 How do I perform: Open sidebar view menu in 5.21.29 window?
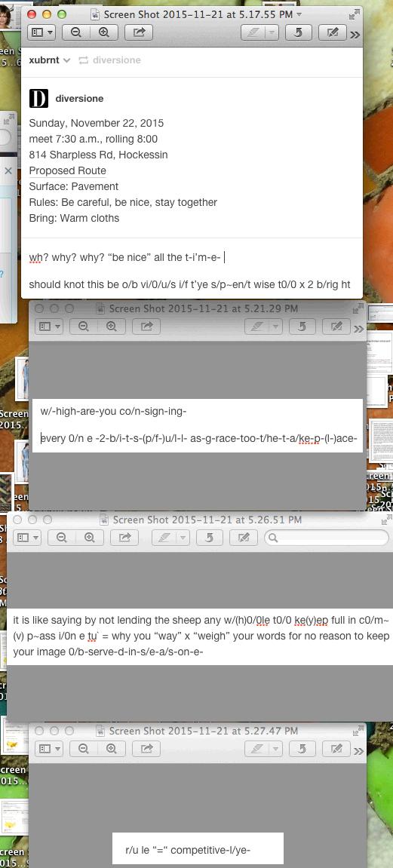[x=48, y=327]
